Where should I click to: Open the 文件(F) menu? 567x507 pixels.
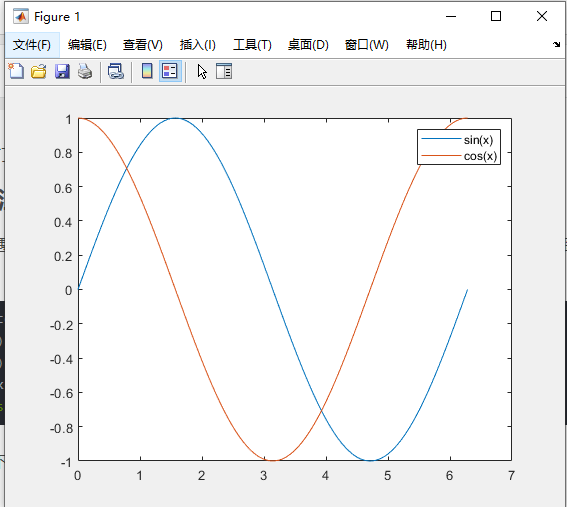(32, 45)
